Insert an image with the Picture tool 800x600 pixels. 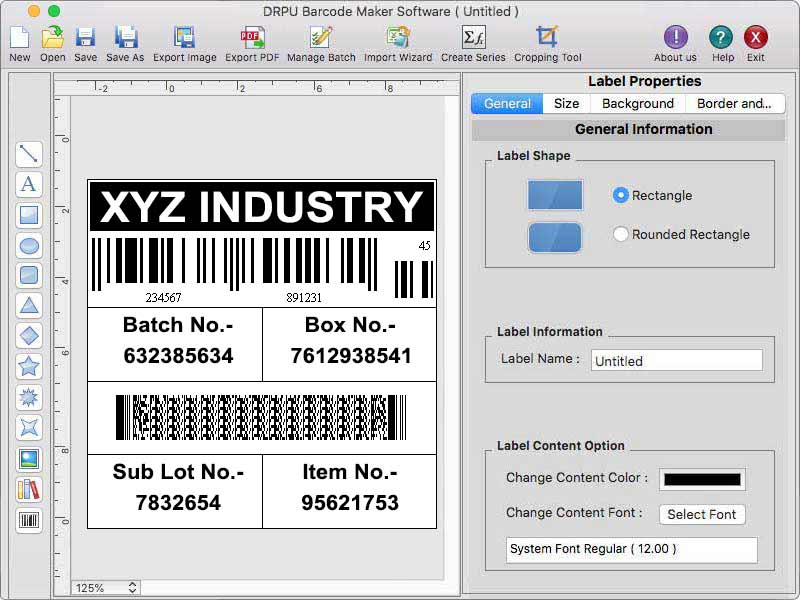[29, 459]
